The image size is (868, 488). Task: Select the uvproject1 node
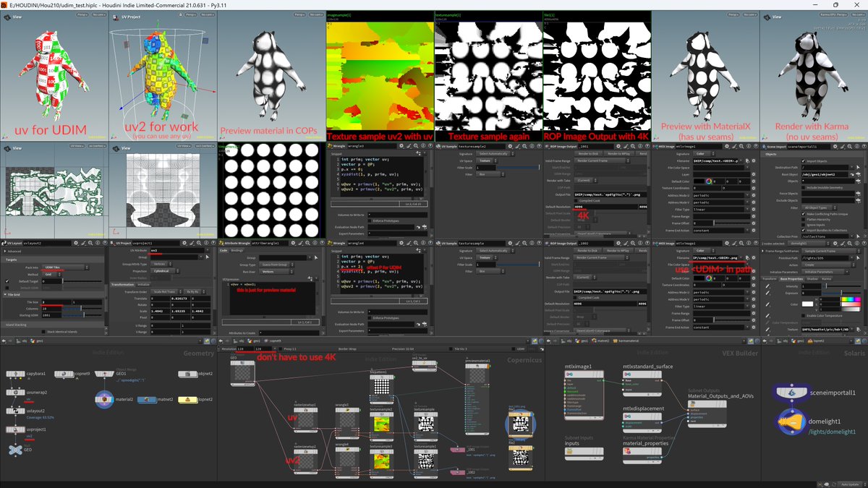tap(15, 429)
